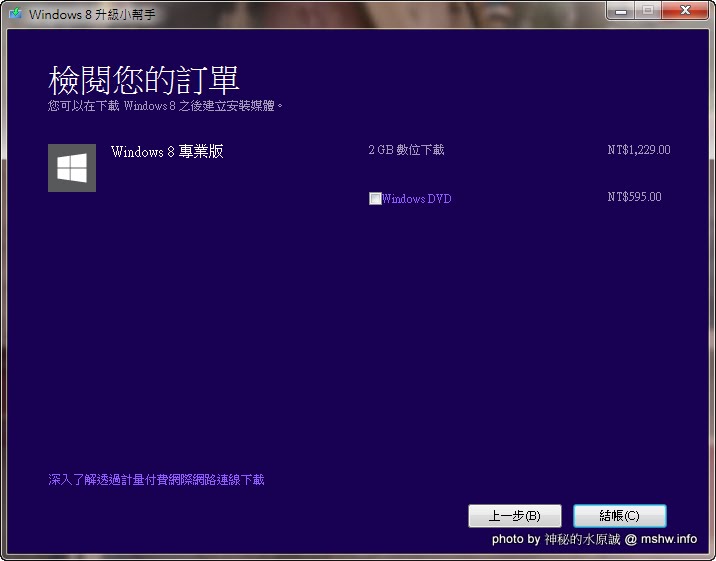Select the NT$1,229.00 price
Image resolution: width=716 pixels, height=561 pixels.
click(x=639, y=150)
